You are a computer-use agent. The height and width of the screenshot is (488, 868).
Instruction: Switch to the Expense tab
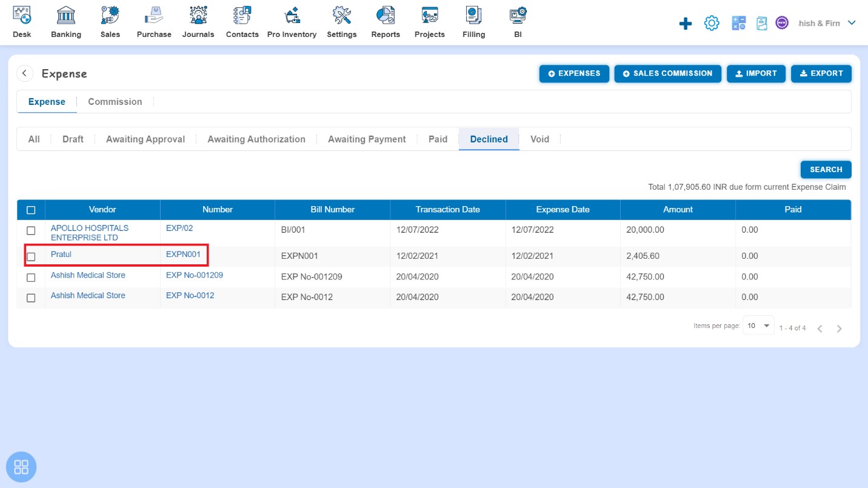[x=47, y=102]
